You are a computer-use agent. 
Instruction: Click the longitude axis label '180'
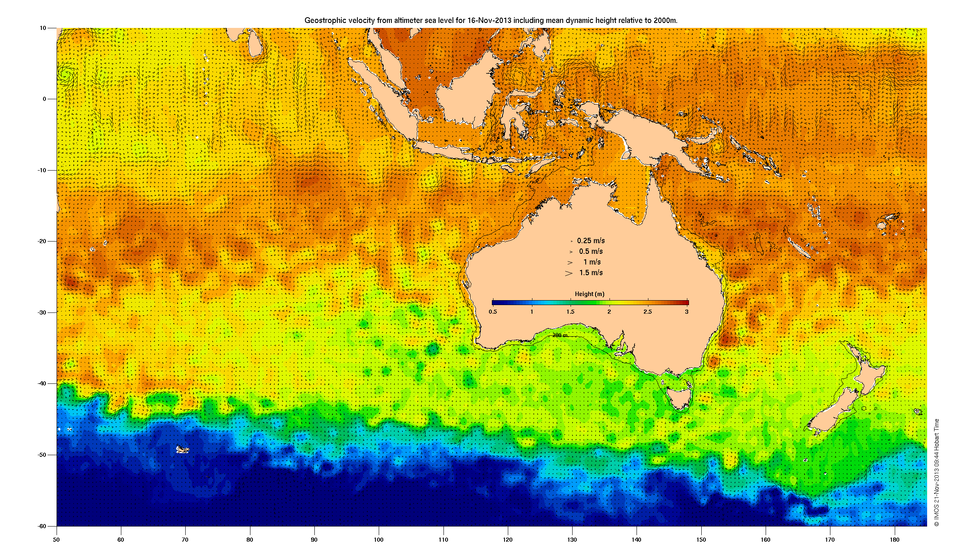(894, 540)
